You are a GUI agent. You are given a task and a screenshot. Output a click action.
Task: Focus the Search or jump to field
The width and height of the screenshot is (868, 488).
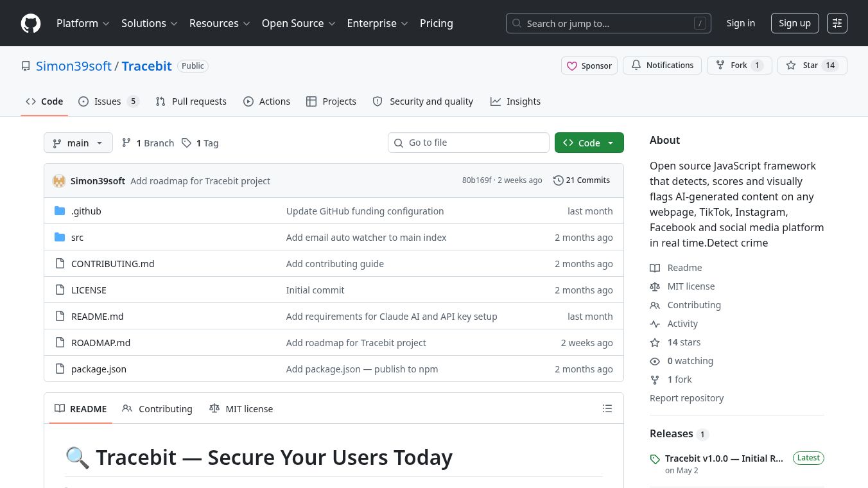tap(609, 23)
